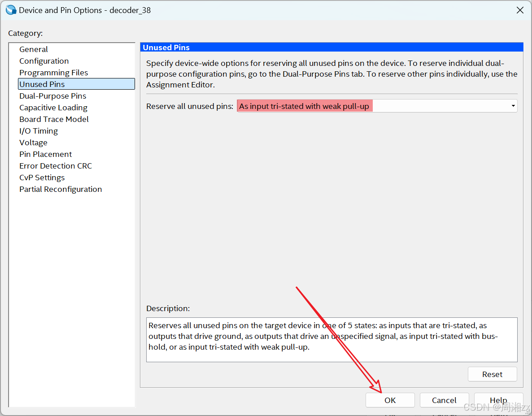Viewport: 532px width, 416px height.
Task: Select the Unused Pins category
Action: [x=76, y=84]
